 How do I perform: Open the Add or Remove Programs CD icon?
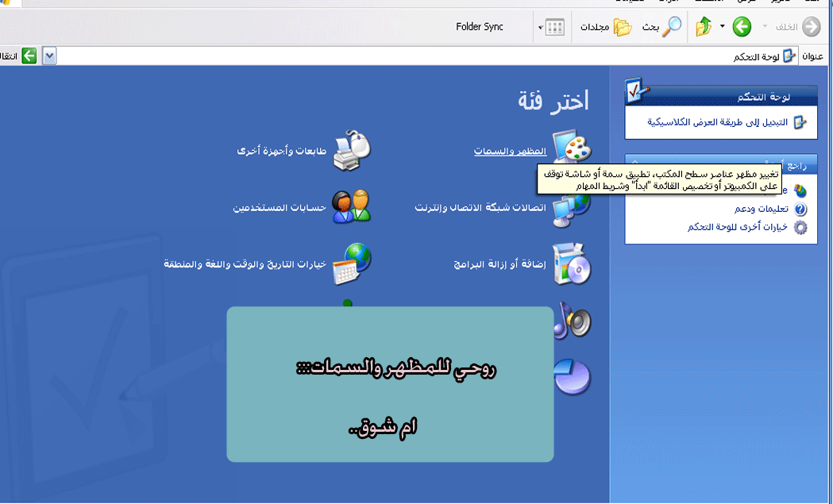(572, 264)
